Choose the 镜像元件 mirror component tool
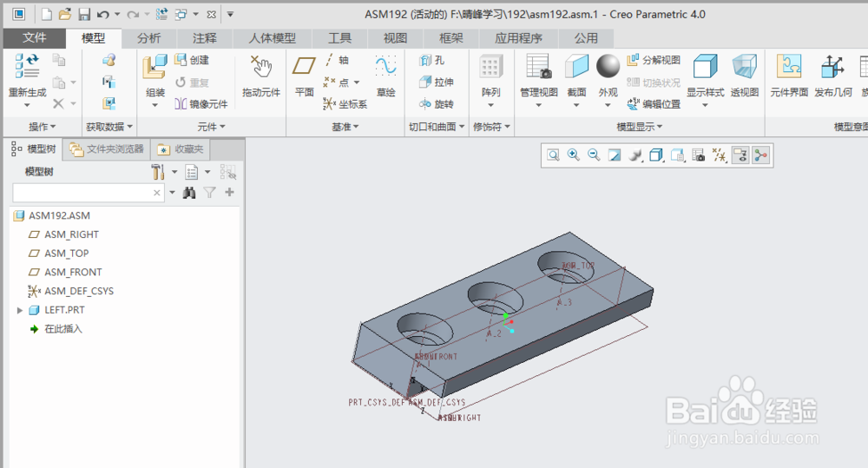The width and height of the screenshot is (868, 468). pos(201,104)
